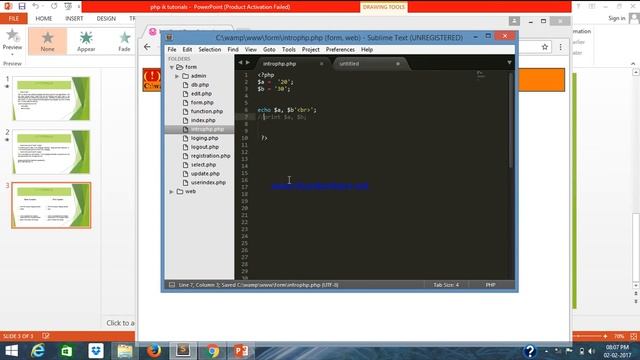640x360 pixels.
Task: Open Internet Explorer from taskbar
Action: click(38, 351)
